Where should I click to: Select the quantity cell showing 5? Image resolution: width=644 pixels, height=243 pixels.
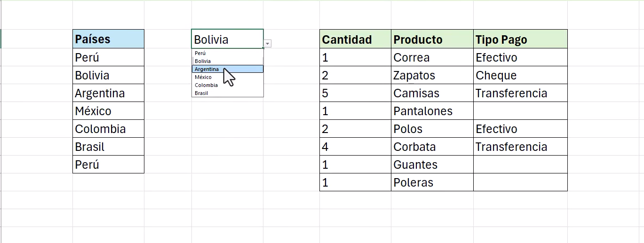[355, 93]
